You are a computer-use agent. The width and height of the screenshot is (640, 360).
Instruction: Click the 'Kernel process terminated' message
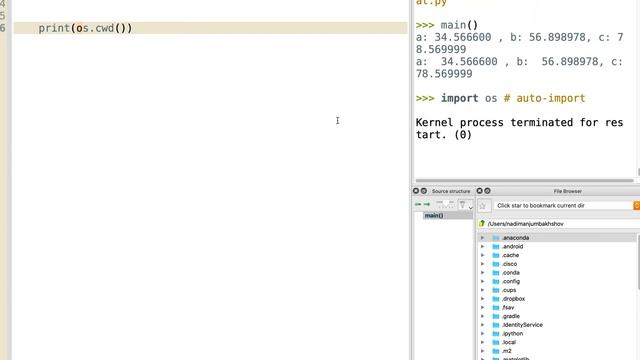coord(519,129)
